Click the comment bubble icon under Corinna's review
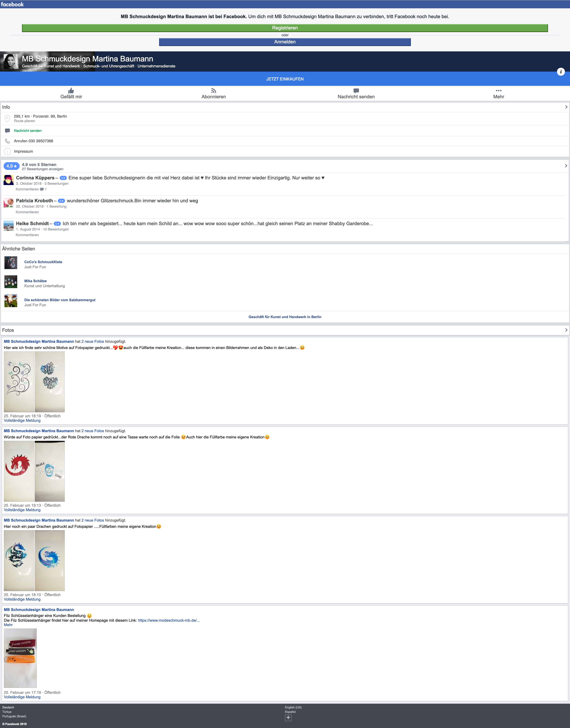 coord(42,189)
